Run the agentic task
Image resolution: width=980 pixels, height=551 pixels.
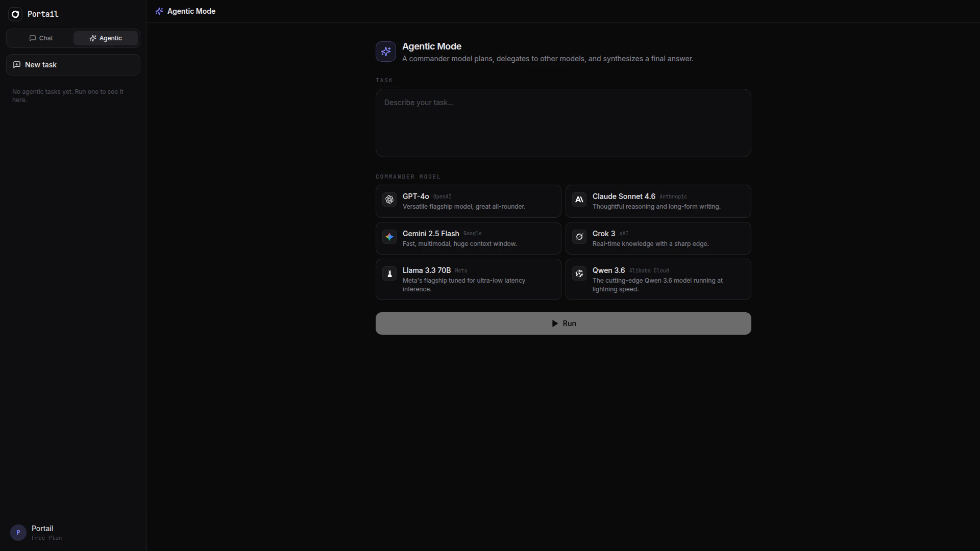(563, 323)
